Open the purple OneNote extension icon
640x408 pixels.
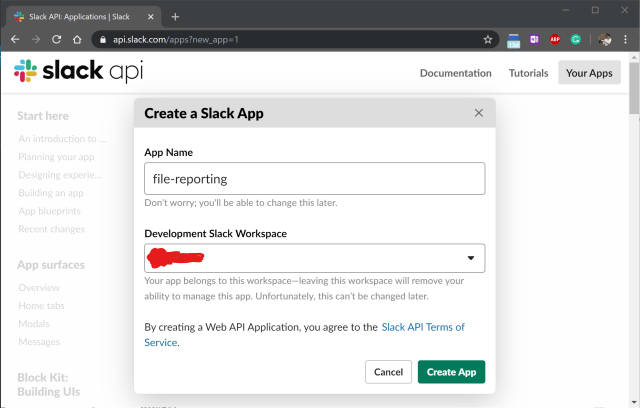click(x=534, y=40)
